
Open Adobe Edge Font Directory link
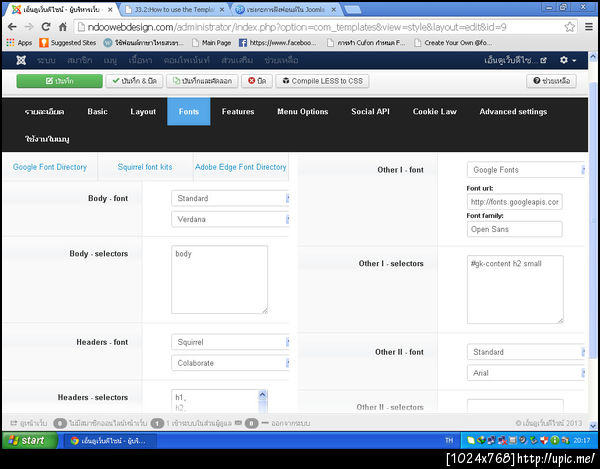[x=241, y=167]
